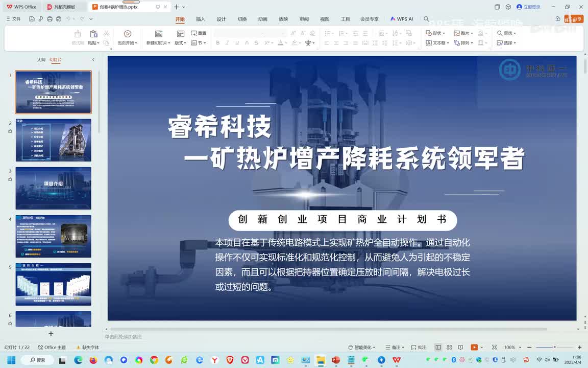
Task: Click the save icon in quick access toolbar
Action: [x=32, y=19]
